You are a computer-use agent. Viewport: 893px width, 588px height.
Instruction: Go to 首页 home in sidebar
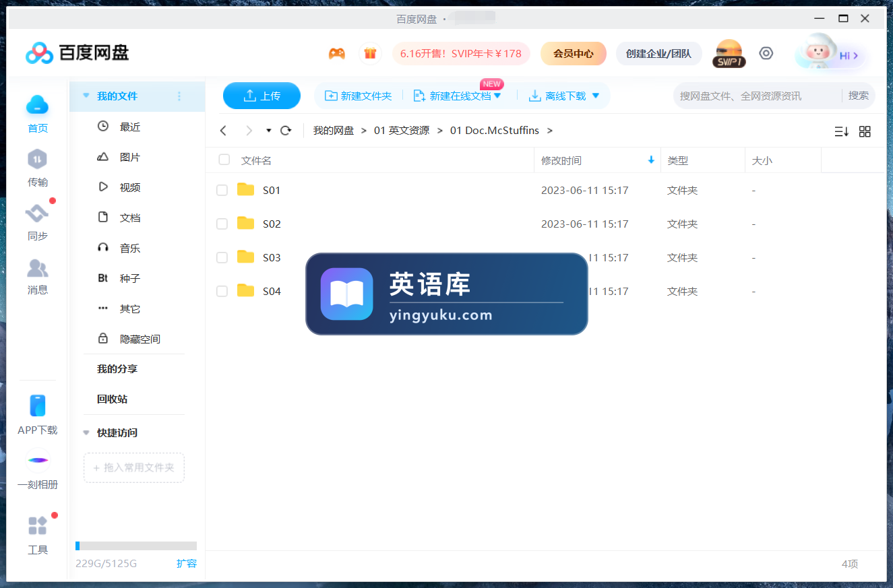coord(38,114)
